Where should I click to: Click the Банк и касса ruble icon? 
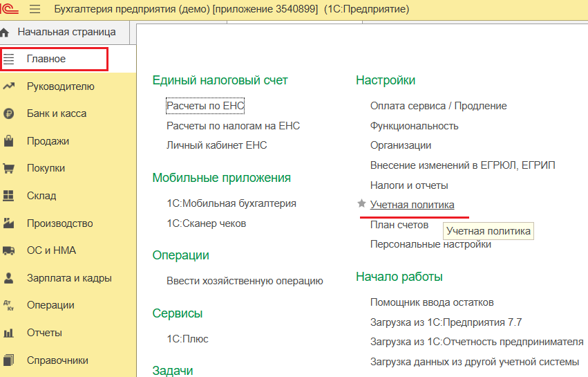pos(8,113)
